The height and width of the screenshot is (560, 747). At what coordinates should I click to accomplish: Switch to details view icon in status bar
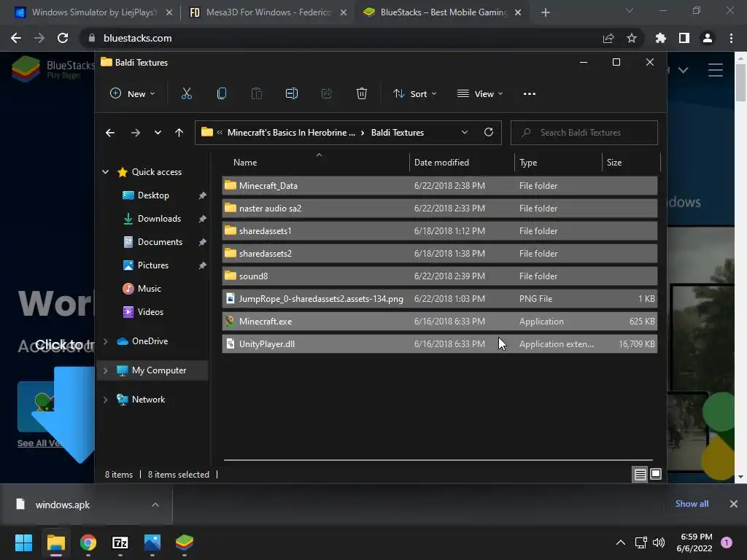(x=640, y=474)
